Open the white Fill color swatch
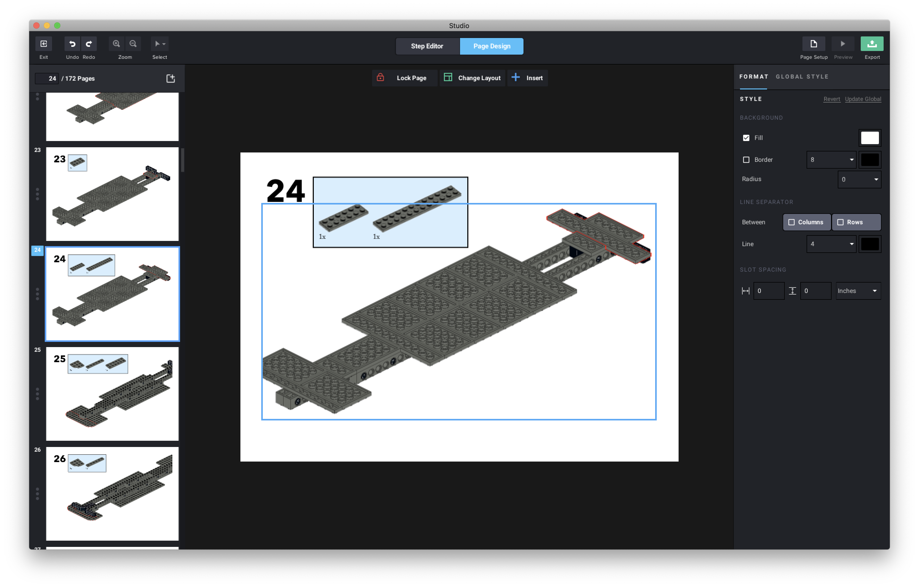The image size is (919, 588). point(870,138)
